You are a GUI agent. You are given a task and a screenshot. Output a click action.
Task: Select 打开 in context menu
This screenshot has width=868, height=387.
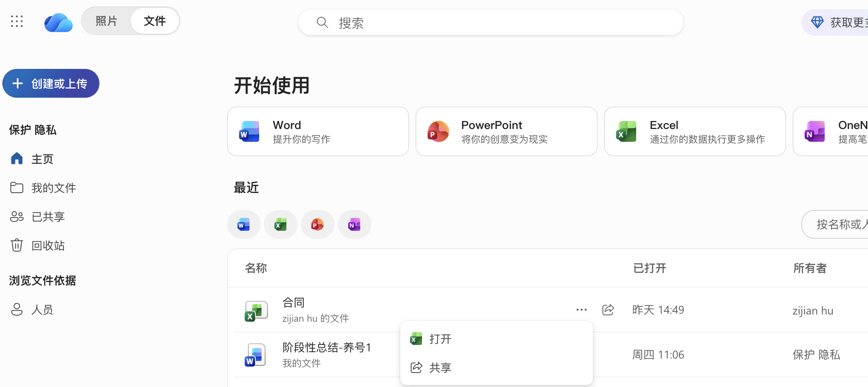497,339
